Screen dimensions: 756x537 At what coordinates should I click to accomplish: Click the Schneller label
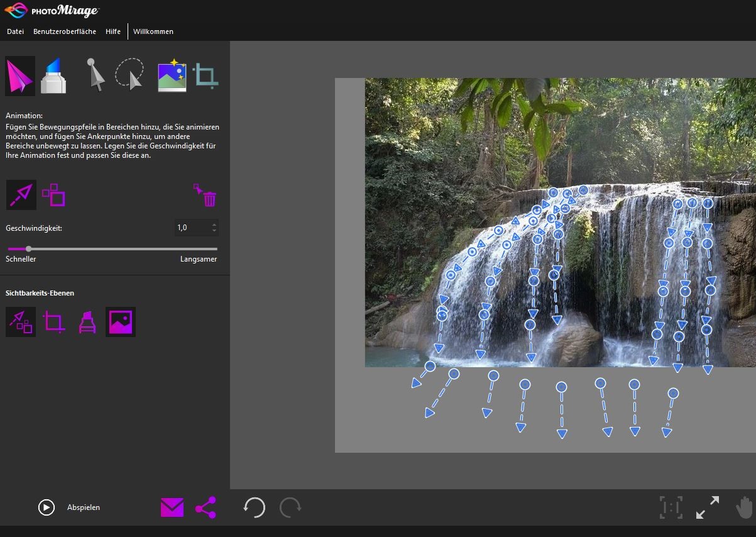21,259
